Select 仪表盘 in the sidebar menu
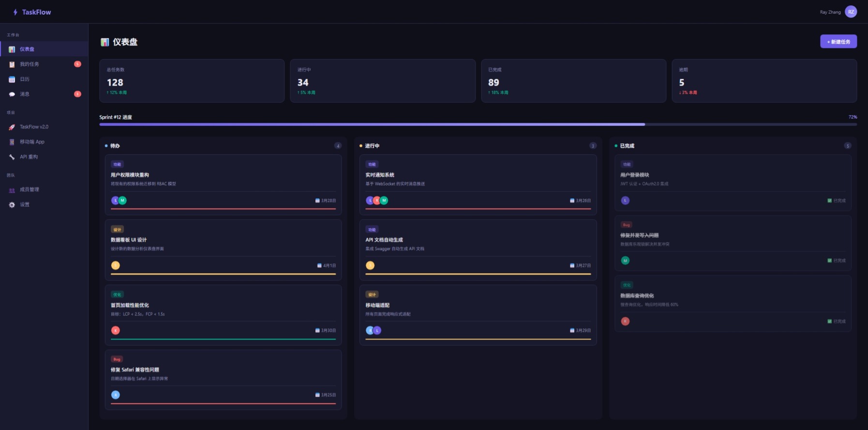The width and height of the screenshot is (868, 430). (27, 49)
